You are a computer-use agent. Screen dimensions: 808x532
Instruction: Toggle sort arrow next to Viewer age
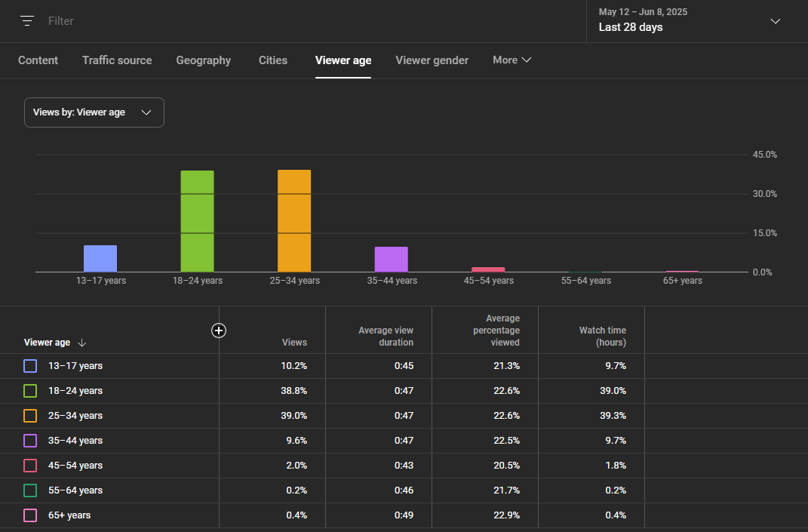coord(82,343)
